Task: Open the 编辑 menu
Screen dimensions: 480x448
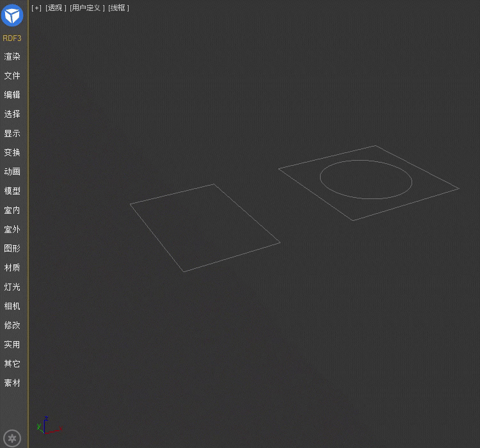Action: point(12,95)
